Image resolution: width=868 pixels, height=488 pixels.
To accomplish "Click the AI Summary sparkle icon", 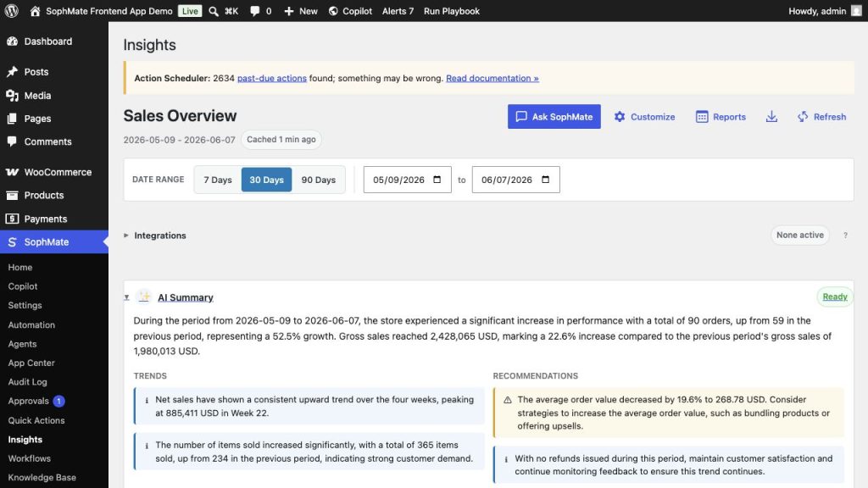I will point(144,297).
